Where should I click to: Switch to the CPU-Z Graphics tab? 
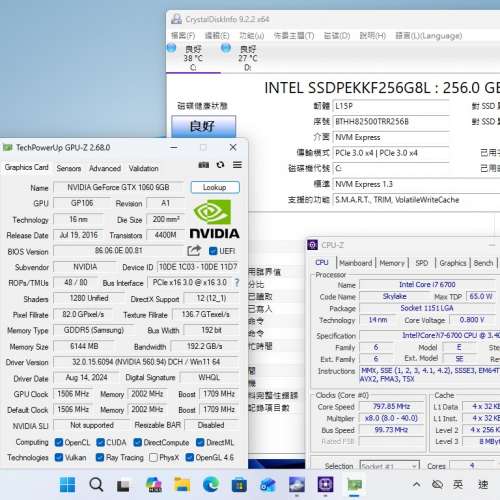[x=453, y=263]
